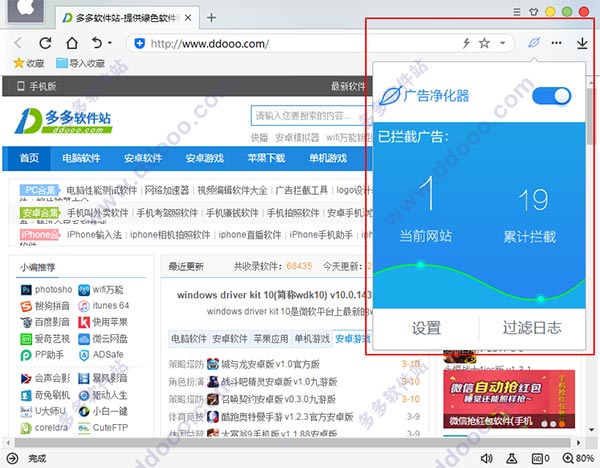600x468 pixels.
Task: Click the 手机叫外卖软件 link
Action: (98, 213)
